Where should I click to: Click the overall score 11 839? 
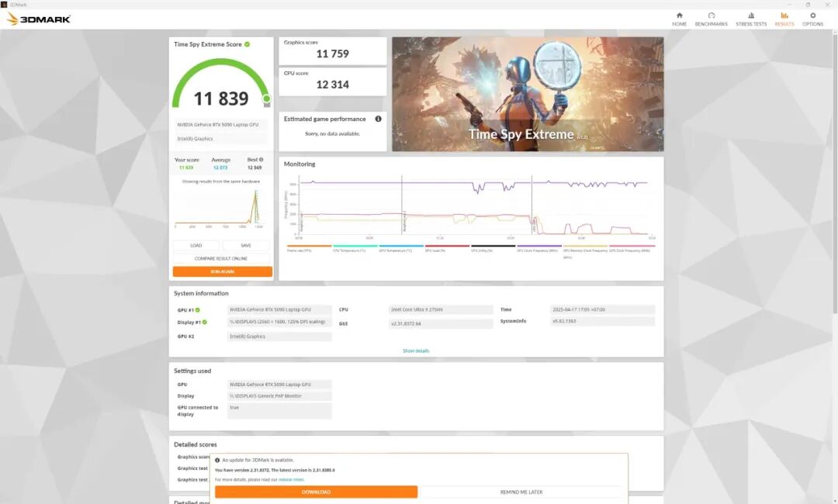220,98
